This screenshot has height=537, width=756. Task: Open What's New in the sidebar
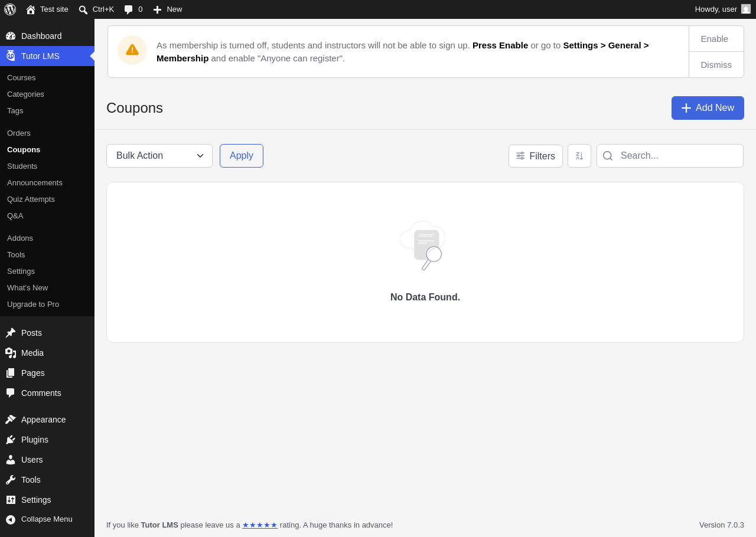27,288
